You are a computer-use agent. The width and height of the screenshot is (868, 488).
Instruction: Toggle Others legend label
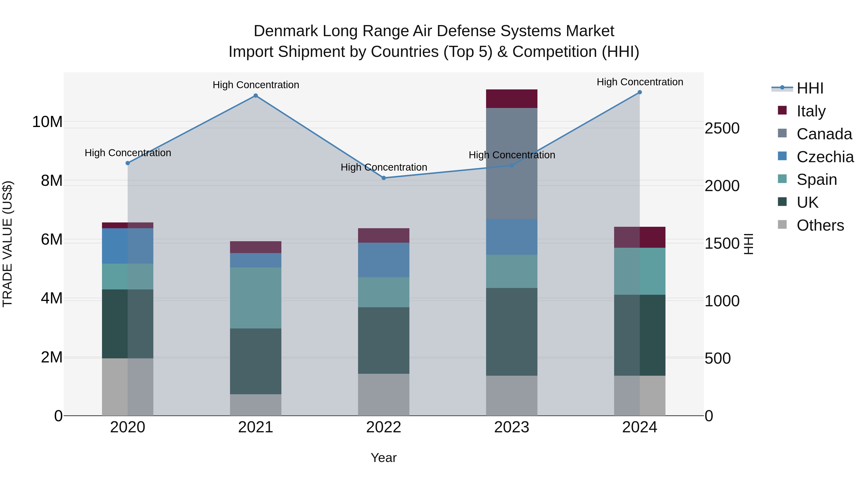(821, 225)
